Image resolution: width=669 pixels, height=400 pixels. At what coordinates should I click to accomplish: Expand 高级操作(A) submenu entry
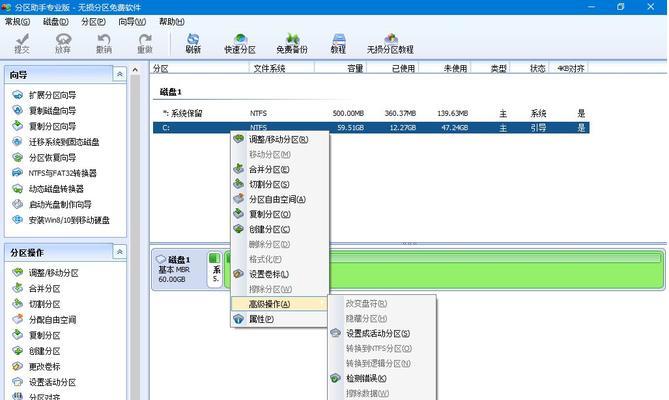coord(279,304)
